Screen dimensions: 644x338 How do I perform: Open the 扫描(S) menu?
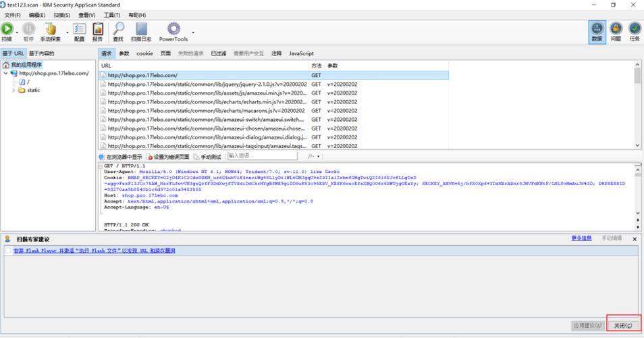point(61,15)
